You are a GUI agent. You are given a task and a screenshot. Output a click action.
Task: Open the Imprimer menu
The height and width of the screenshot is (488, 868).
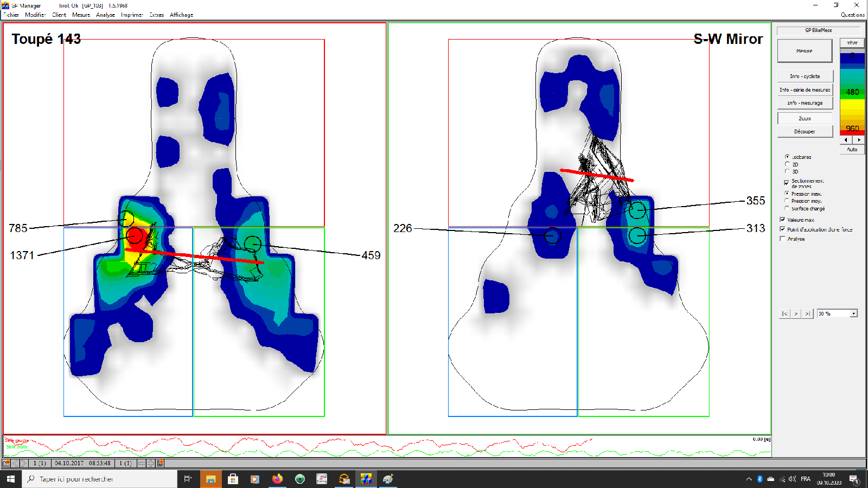tap(132, 15)
